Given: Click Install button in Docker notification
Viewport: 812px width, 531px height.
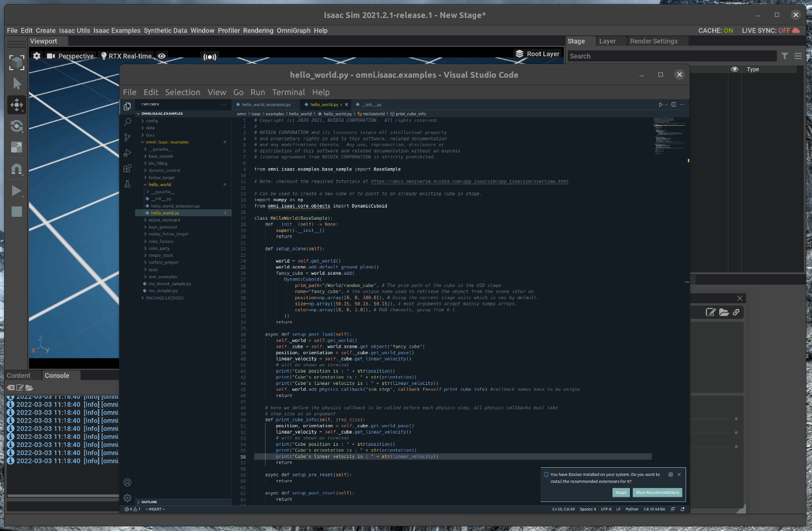Looking at the screenshot, I should tap(621, 492).
